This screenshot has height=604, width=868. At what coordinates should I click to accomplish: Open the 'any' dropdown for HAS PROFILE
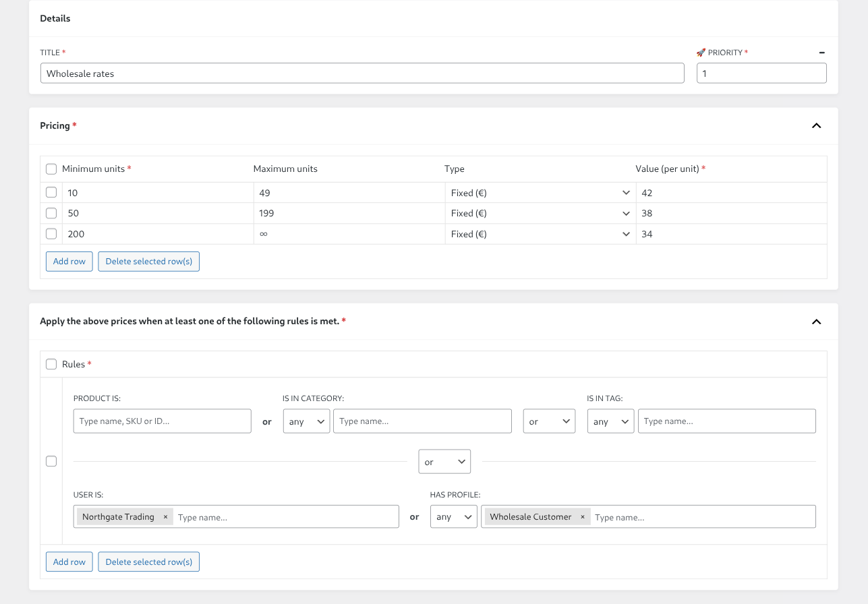pyautogui.click(x=454, y=517)
